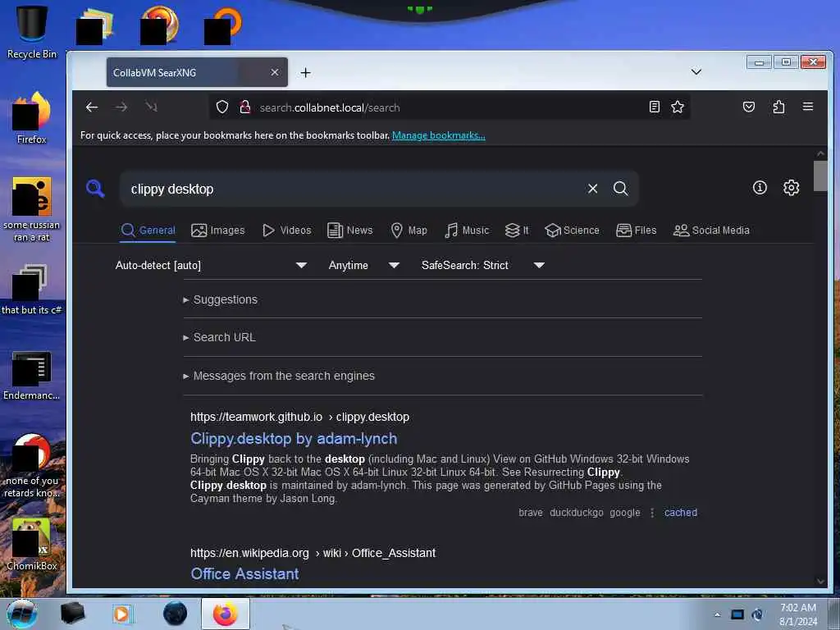Click the insecure connection padlock icon

tap(244, 107)
